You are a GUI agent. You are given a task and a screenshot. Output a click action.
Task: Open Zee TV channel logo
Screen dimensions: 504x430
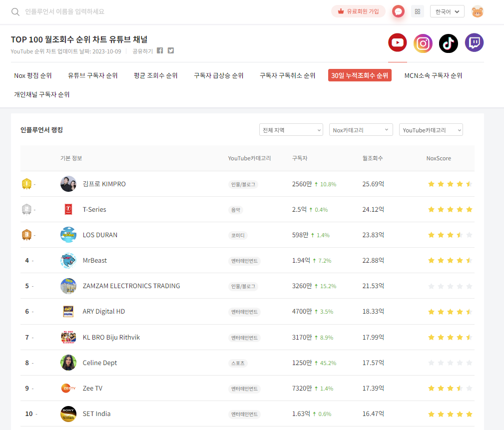(68, 388)
